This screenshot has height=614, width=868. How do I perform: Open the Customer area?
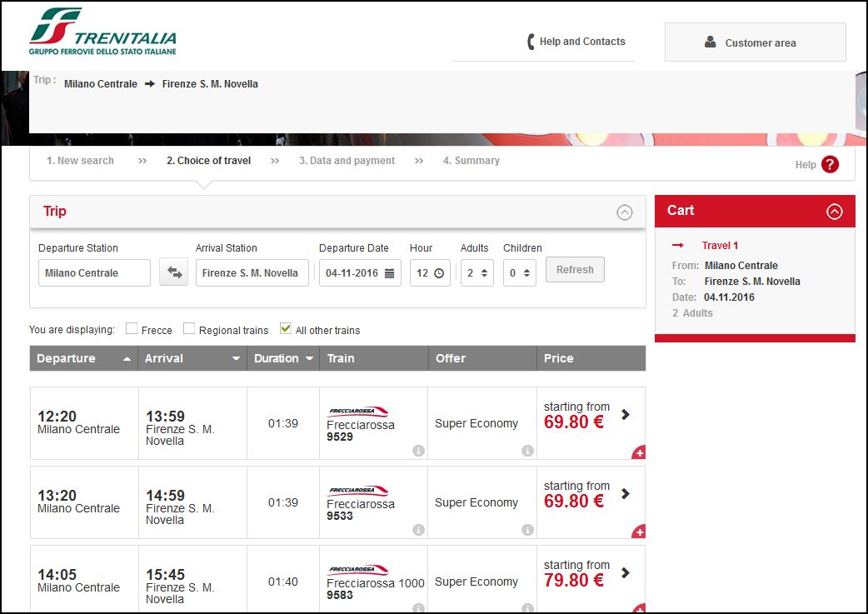coord(755,42)
